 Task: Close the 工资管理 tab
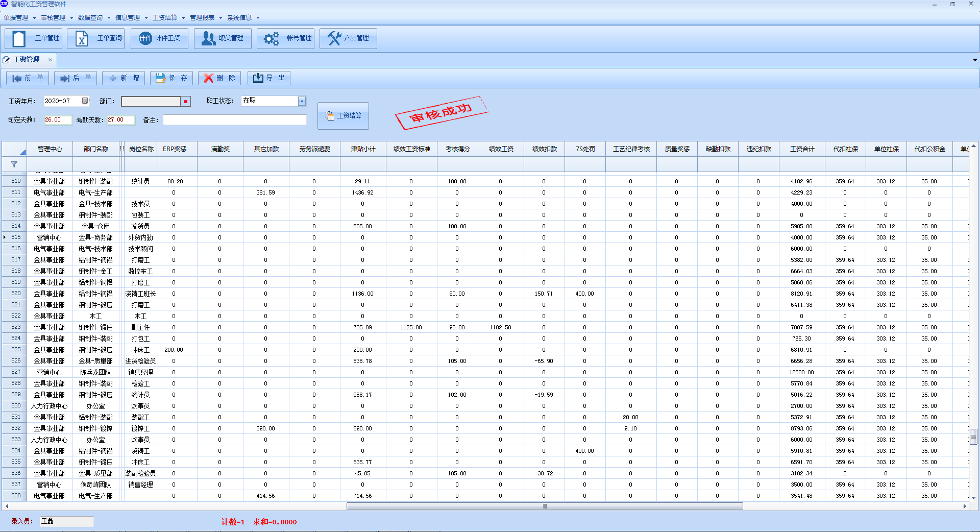click(x=50, y=60)
